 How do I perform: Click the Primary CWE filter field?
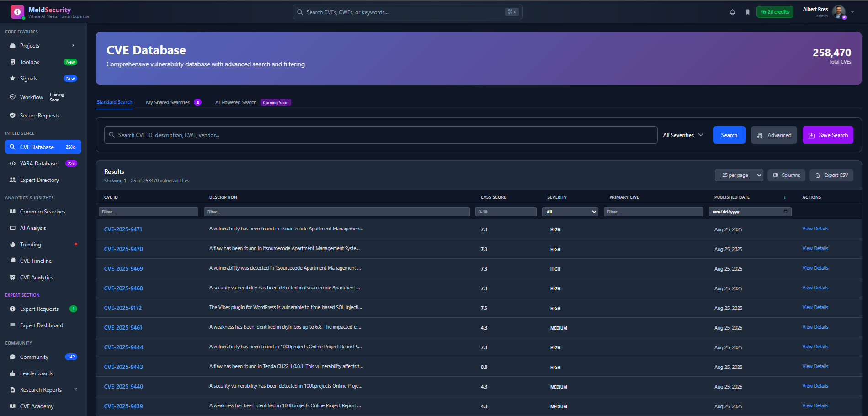click(654, 212)
